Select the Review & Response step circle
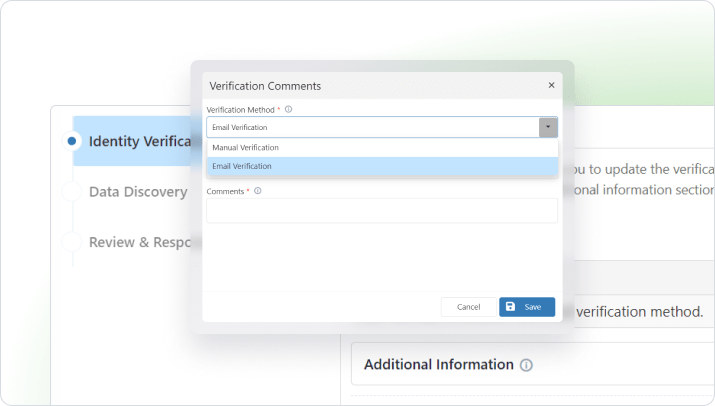Viewport: 715px width, 406px height. click(72, 242)
